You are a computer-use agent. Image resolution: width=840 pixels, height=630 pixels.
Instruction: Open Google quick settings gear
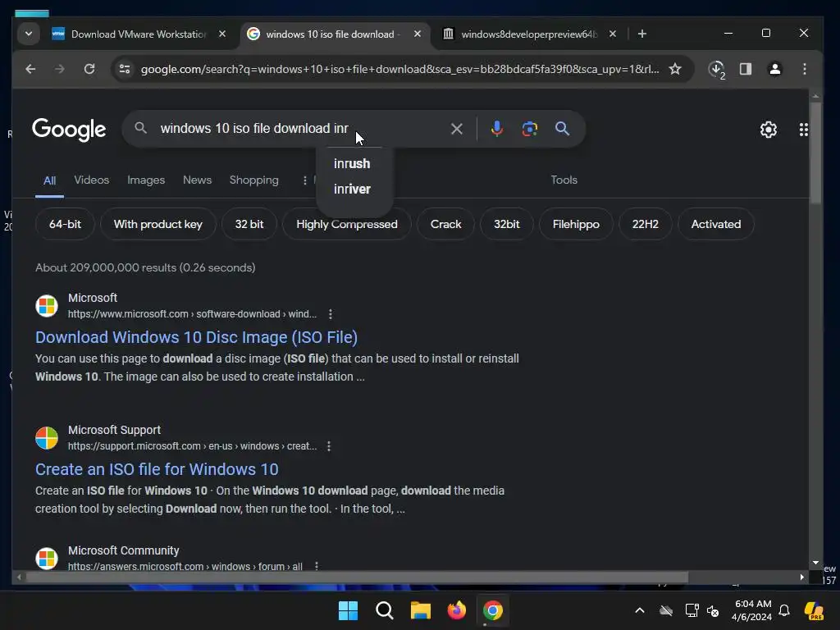pos(768,129)
